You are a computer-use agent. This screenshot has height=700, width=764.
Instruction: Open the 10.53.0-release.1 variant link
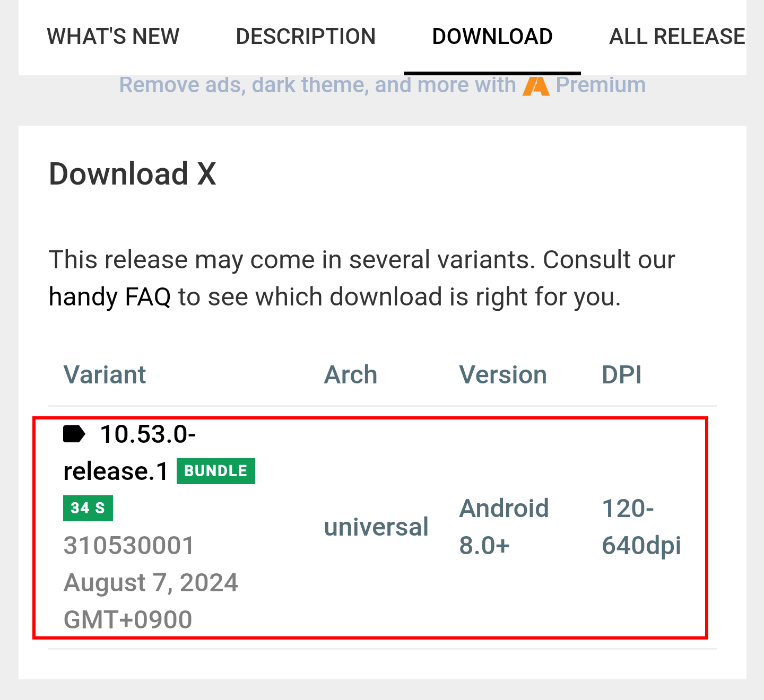tap(130, 452)
